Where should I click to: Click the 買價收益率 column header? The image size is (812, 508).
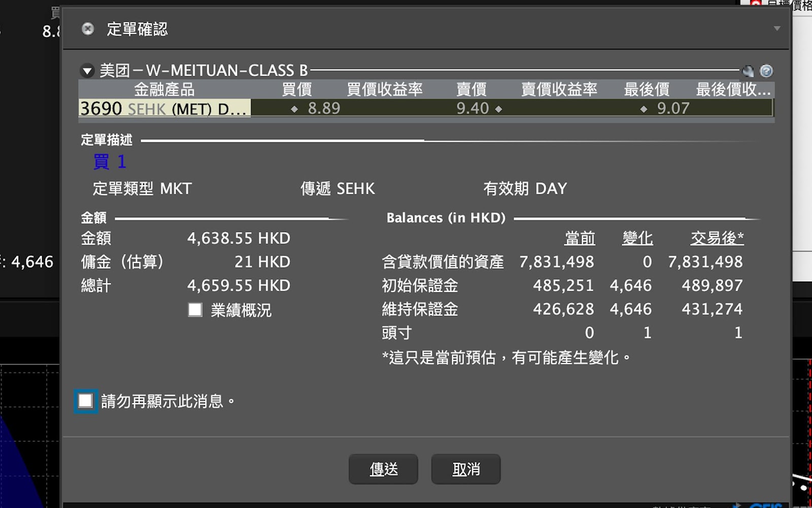(385, 89)
